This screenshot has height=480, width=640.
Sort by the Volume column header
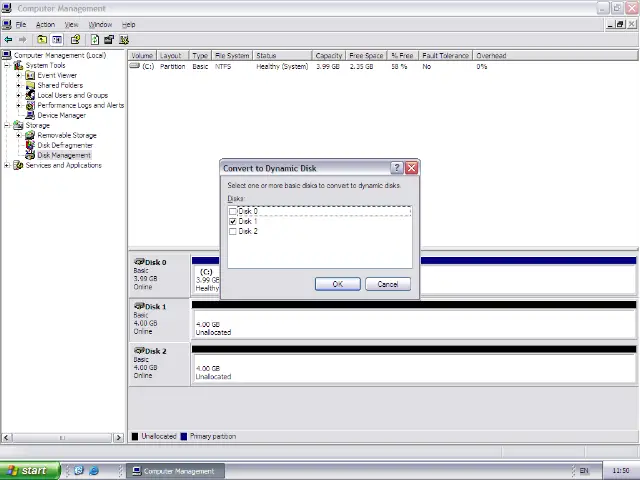(142, 56)
